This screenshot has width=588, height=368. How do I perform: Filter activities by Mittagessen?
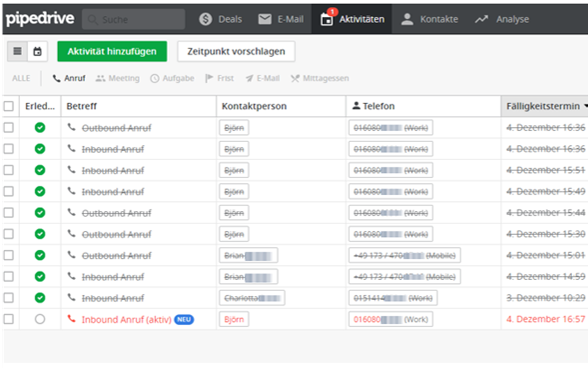pos(320,78)
